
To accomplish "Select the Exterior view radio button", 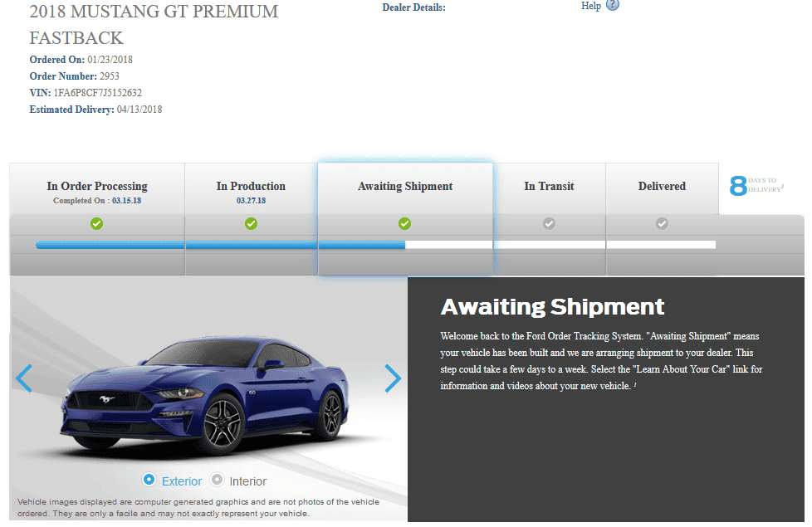I will 149,480.
